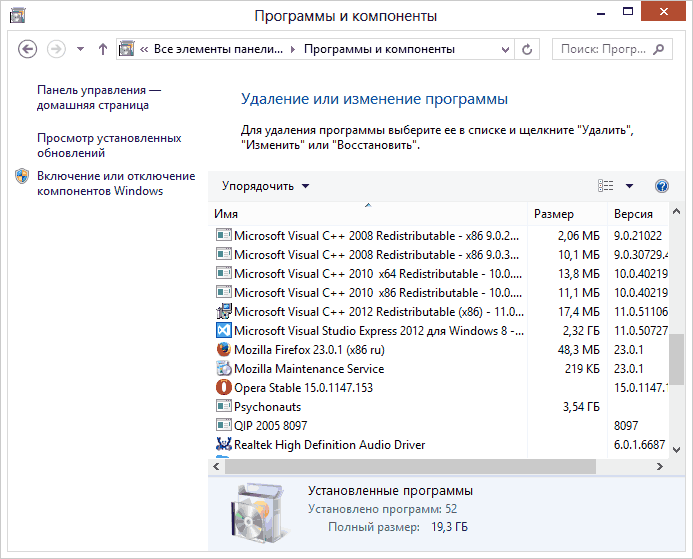Go up one folder level
The height and width of the screenshot is (559, 693).
point(103,49)
